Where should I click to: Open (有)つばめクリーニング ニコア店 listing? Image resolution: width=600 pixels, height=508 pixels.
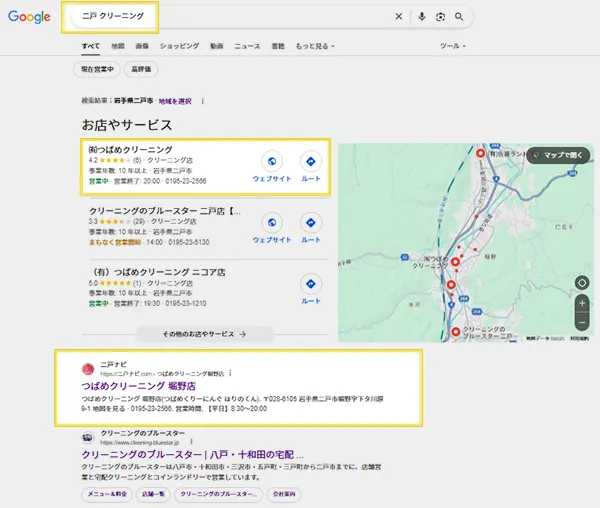[157, 272]
